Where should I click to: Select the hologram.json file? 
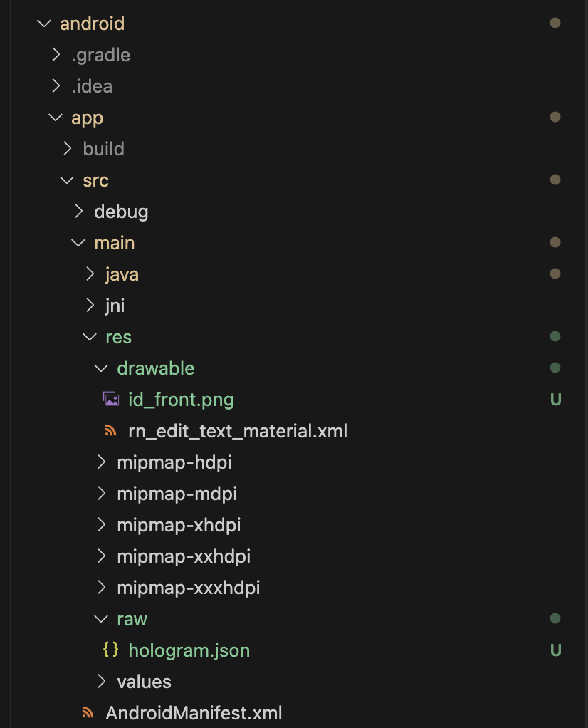coord(189,650)
